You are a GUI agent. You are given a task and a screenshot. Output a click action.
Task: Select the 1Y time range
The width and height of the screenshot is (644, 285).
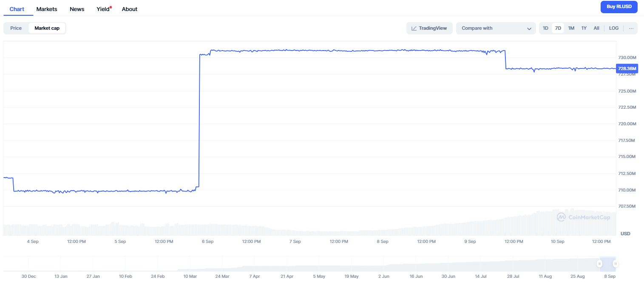[584, 28]
